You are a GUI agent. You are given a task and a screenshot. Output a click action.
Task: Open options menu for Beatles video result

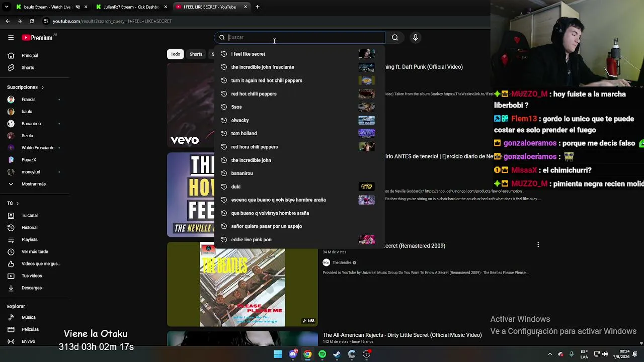point(538,245)
